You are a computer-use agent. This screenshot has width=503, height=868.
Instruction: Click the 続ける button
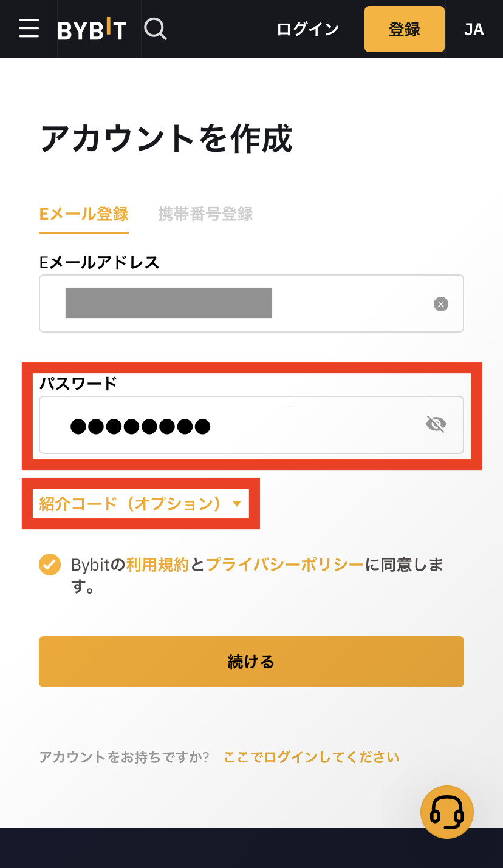point(251,662)
